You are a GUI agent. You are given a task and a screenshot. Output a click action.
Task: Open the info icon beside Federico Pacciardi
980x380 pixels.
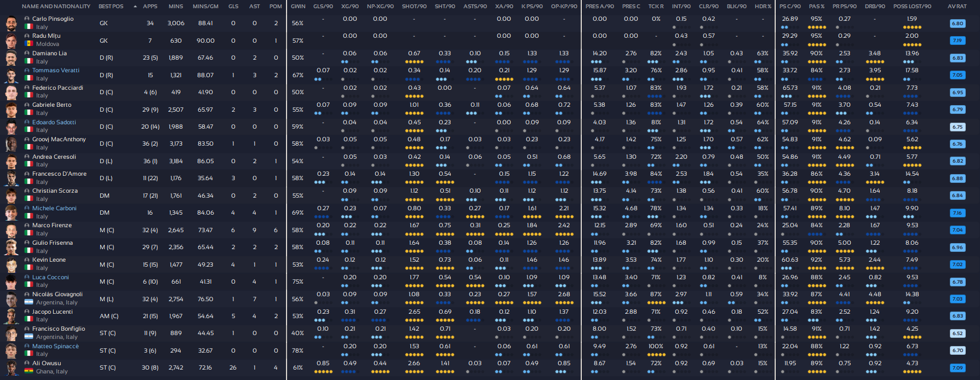27,88
